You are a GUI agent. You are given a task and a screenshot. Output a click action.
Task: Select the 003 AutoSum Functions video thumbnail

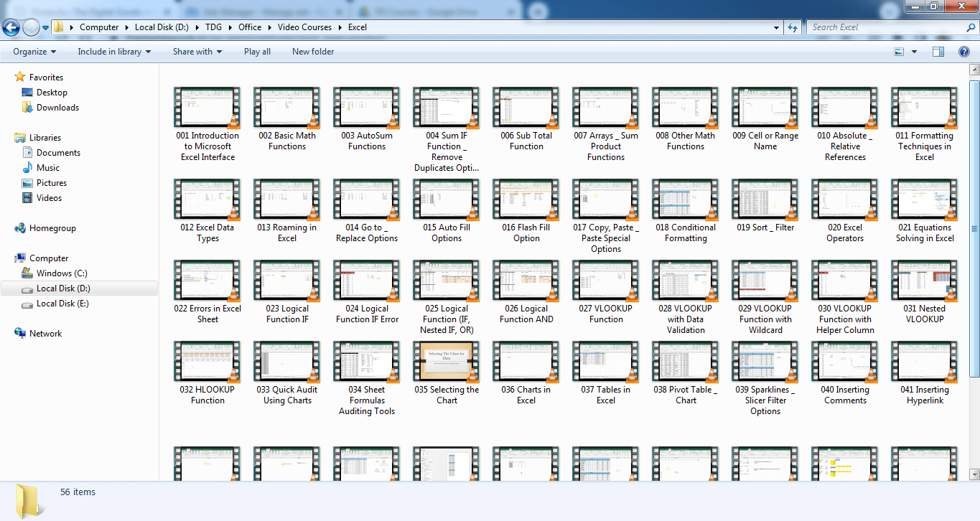pyautogui.click(x=367, y=108)
